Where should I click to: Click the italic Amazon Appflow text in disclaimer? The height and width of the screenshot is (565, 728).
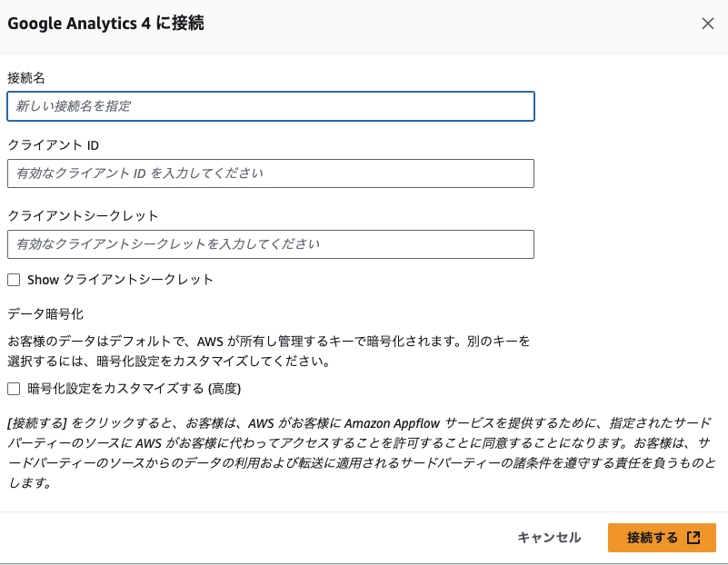392,423
